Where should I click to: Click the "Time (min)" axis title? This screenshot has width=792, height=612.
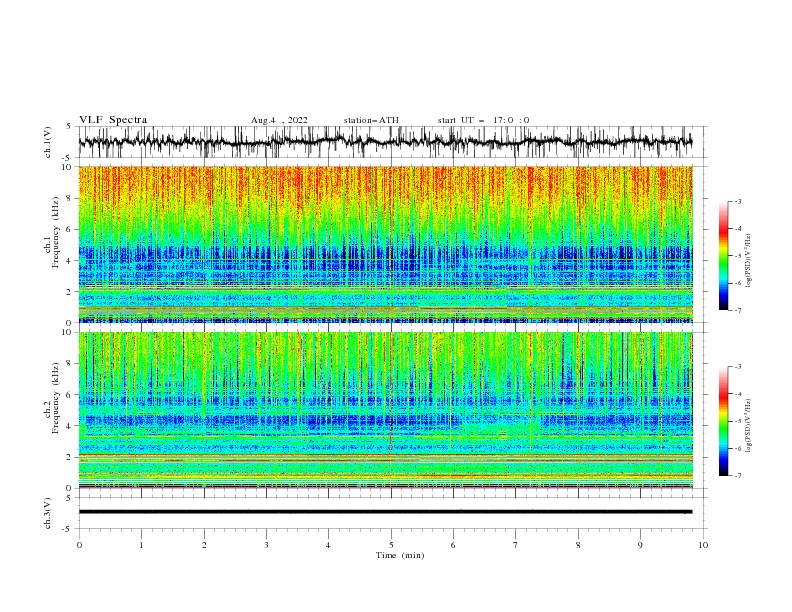coord(400,555)
